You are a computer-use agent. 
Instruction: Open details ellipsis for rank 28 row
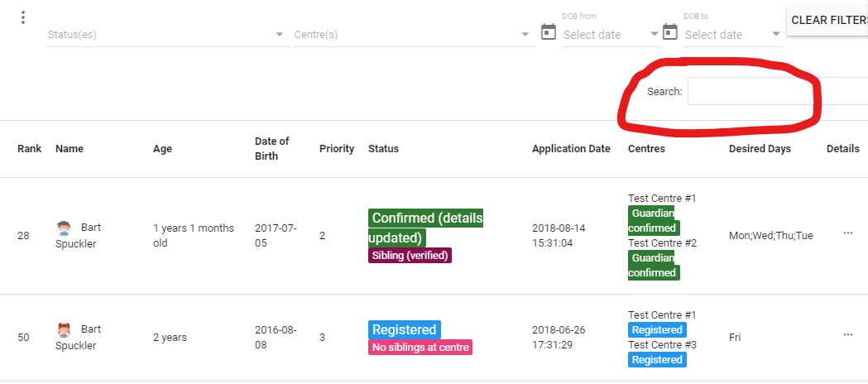[847, 233]
